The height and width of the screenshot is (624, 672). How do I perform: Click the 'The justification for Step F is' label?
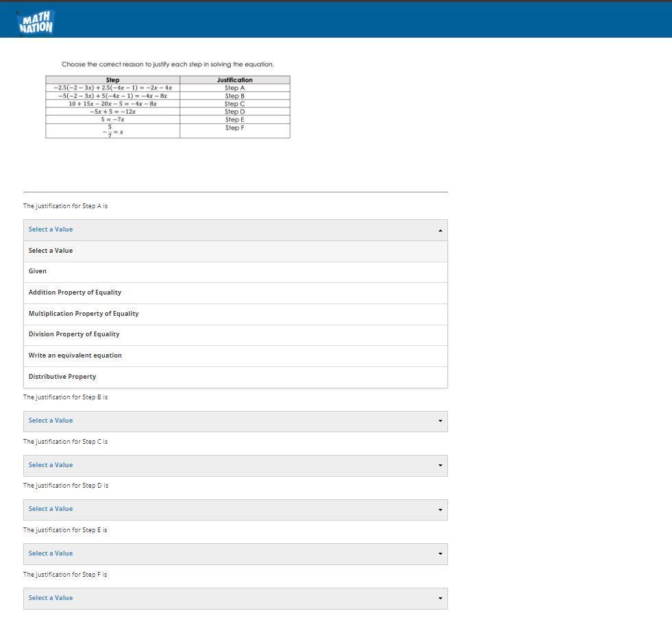coord(65,574)
